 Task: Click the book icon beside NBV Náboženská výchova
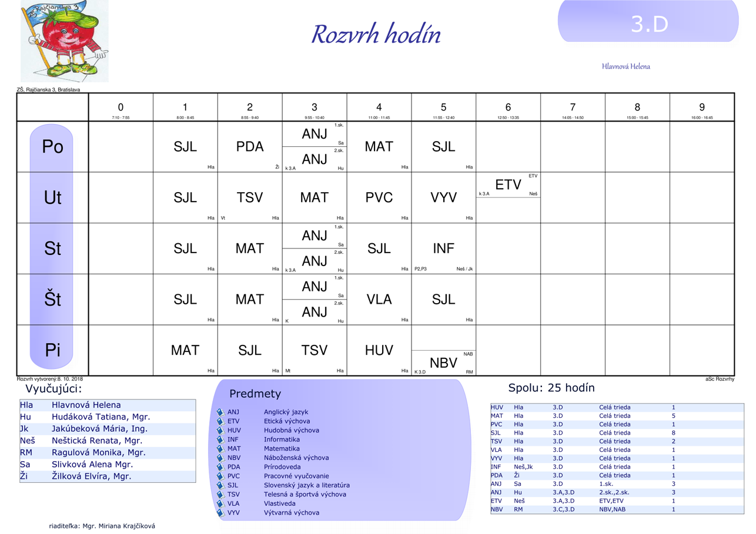coord(221,458)
